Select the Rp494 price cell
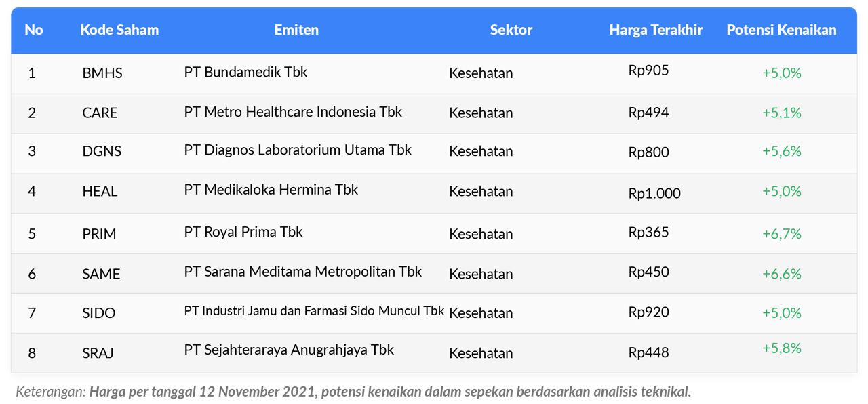This screenshot has height=404, width=868. [648, 113]
